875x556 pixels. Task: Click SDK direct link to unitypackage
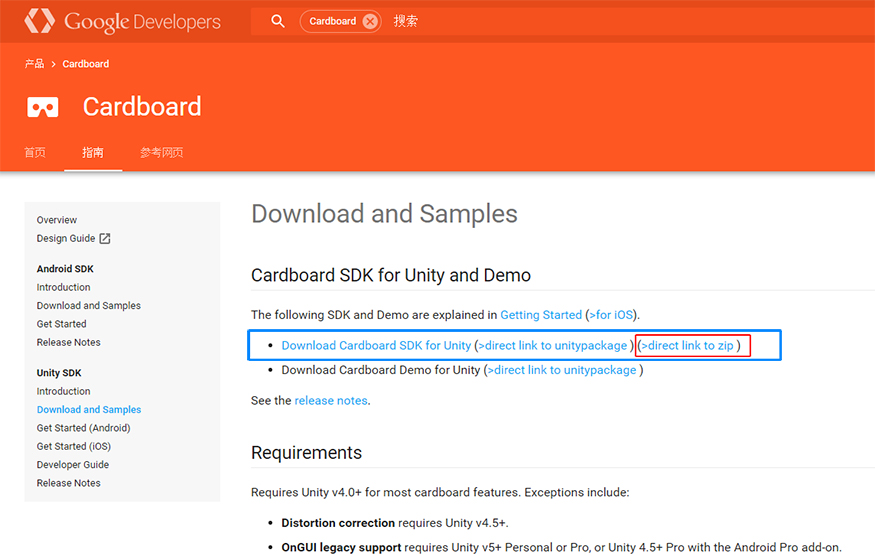pyautogui.click(x=552, y=346)
